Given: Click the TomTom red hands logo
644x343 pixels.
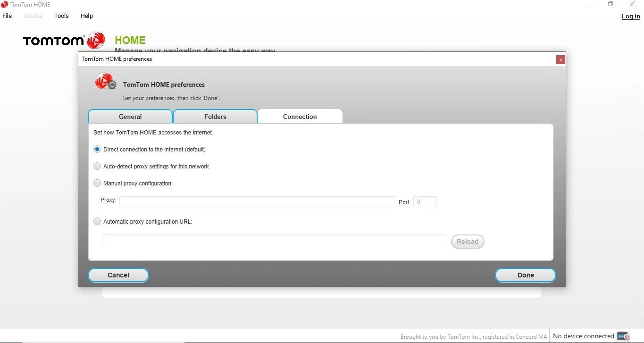Looking at the screenshot, I should pyautogui.click(x=96, y=41).
